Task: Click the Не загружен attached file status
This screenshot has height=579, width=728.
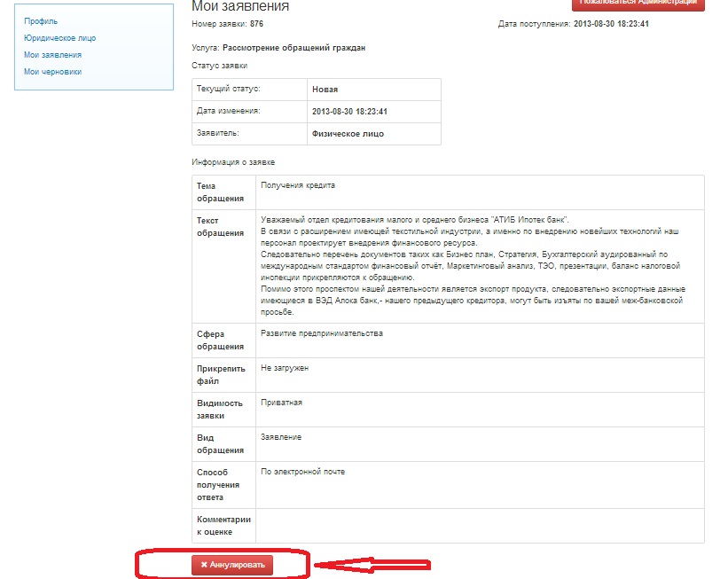Action: pyautogui.click(x=285, y=367)
